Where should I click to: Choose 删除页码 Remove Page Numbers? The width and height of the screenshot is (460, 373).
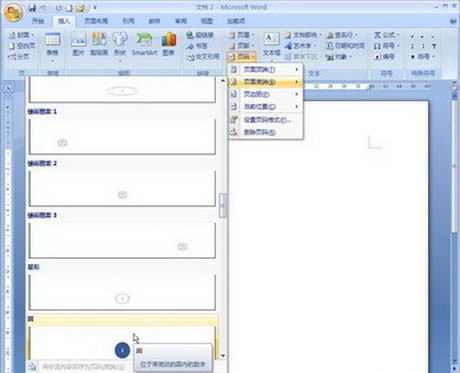pyautogui.click(x=265, y=132)
